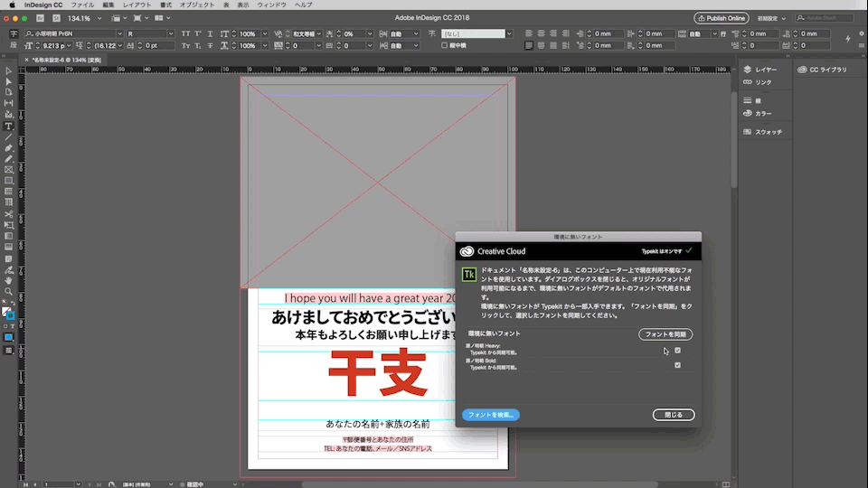
Task: Click the フォントを同期 button
Action: pyautogui.click(x=665, y=334)
